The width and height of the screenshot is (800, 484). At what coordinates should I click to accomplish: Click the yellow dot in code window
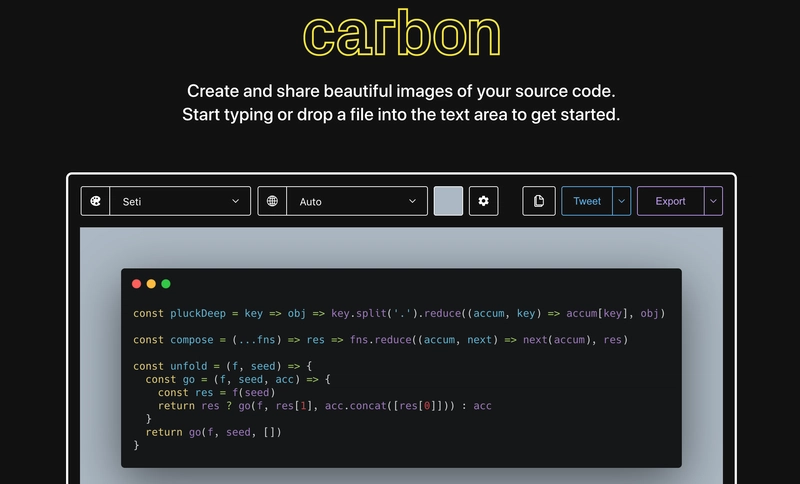click(151, 284)
